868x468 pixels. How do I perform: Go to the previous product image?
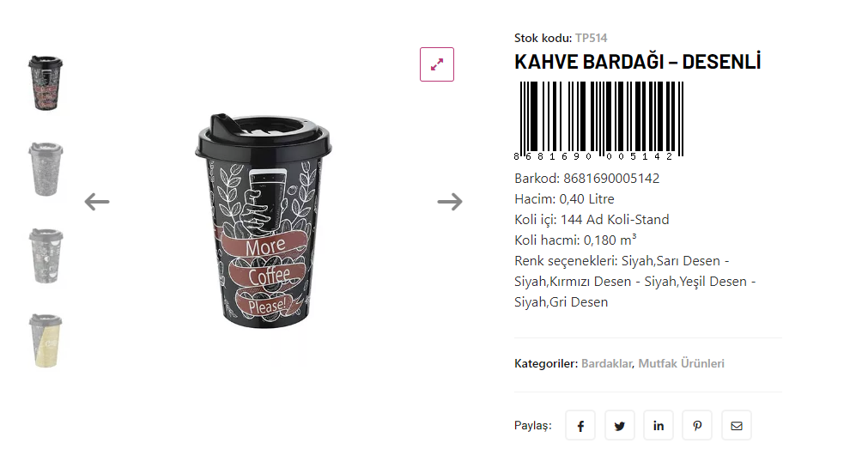[97, 202]
